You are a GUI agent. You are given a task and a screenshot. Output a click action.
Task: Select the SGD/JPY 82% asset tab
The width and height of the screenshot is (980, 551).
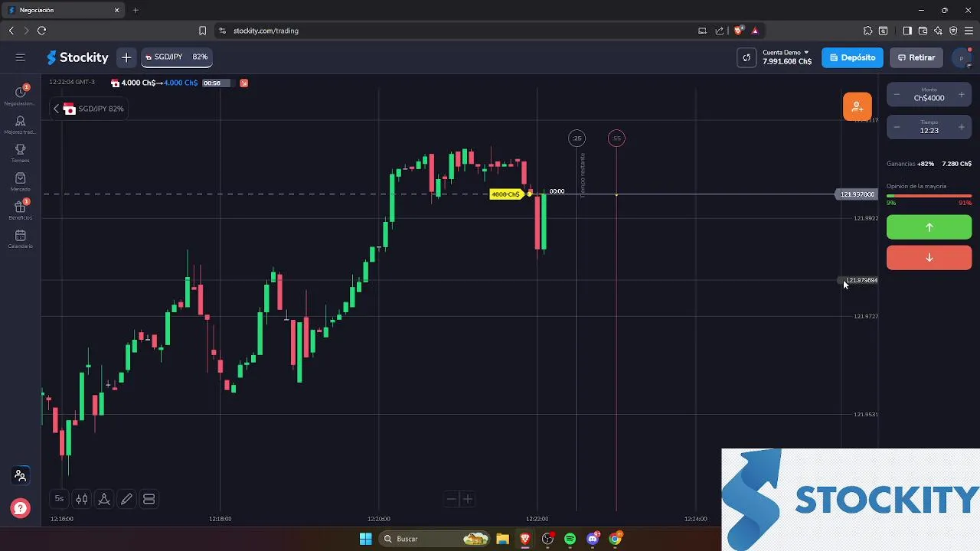[x=177, y=57]
